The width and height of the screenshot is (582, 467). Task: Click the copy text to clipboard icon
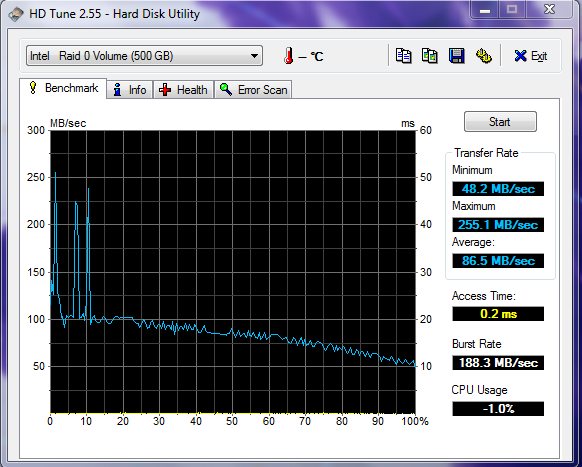(403, 56)
